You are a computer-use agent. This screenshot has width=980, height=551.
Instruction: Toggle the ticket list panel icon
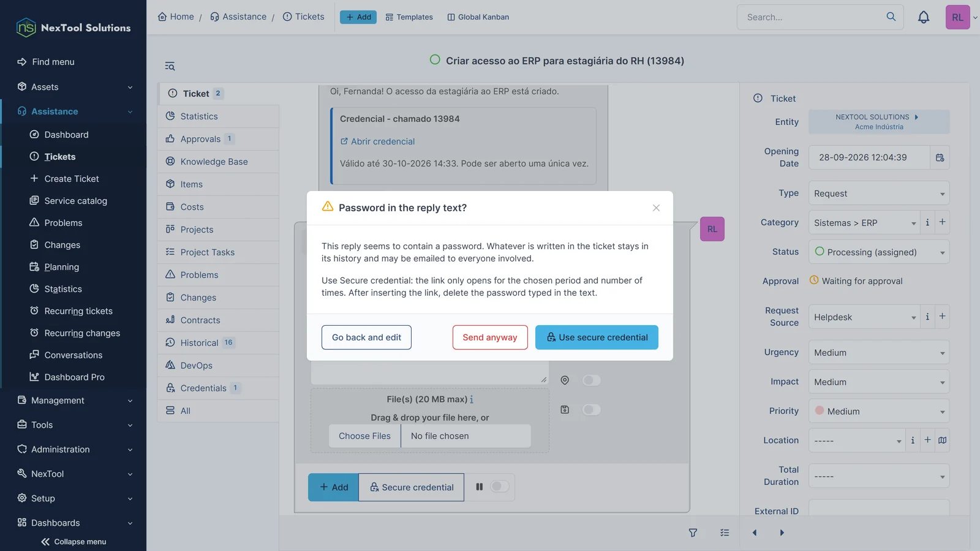[170, 66]
